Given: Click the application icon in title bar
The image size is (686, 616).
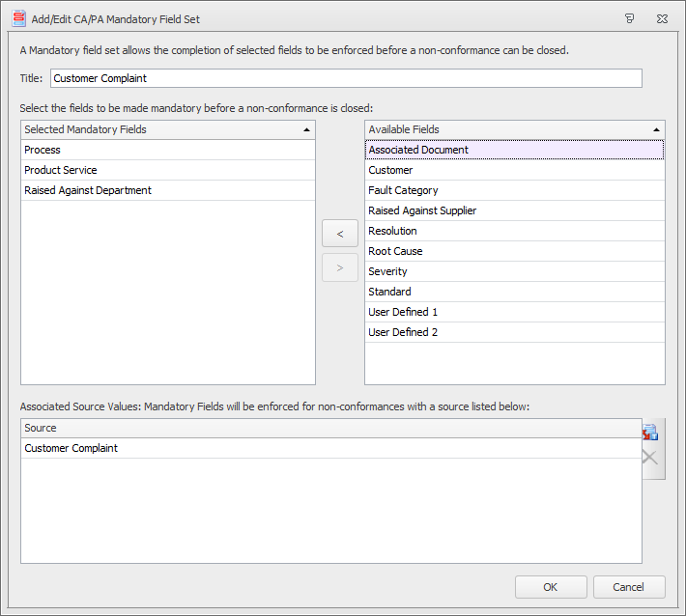Looking at the screenshot, I should (x=18, y=18).
